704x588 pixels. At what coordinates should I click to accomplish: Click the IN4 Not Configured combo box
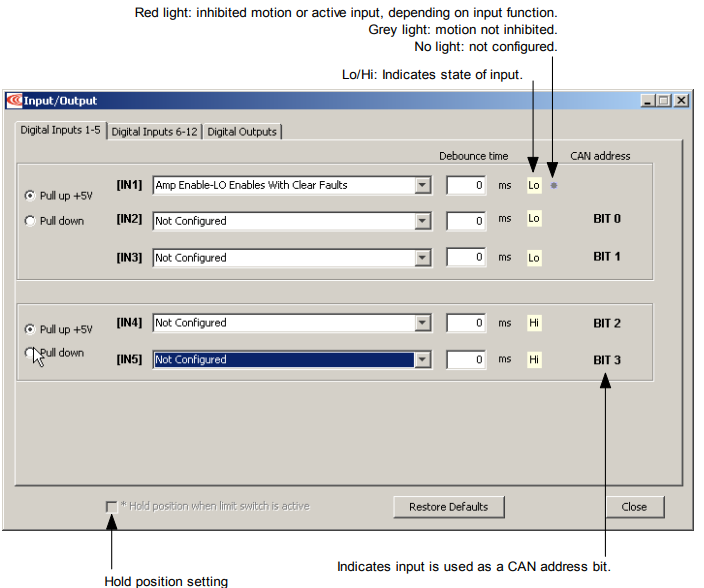(x=292, y=323)
